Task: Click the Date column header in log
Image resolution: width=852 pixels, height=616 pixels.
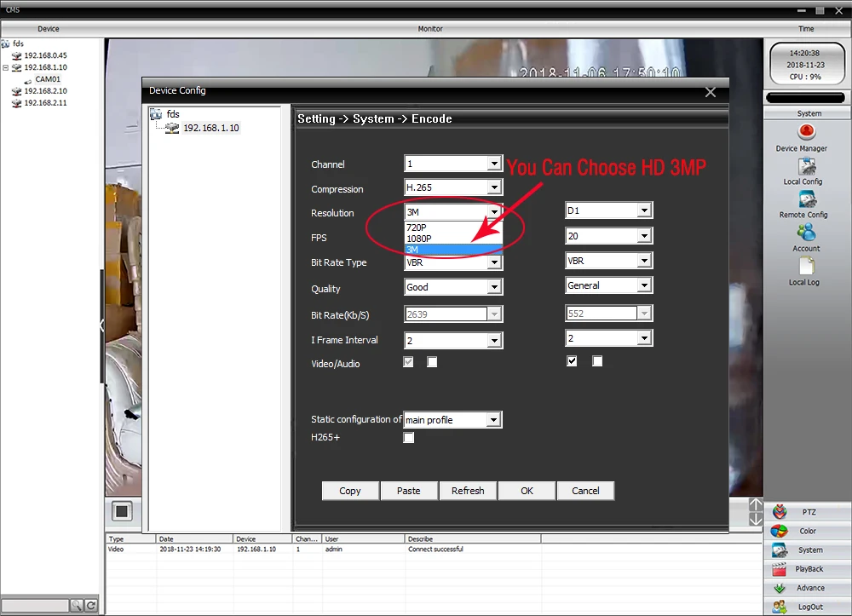Action: [x=194, y=538]
